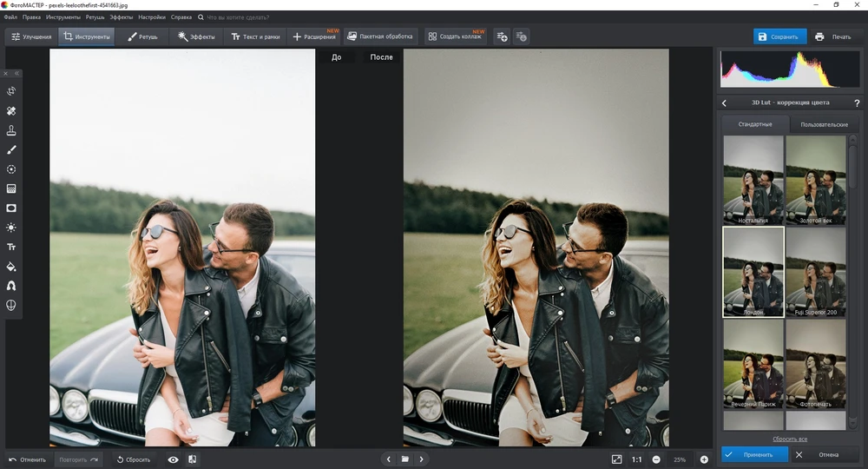Pick the correction brush tool
The height and width of the screenshot is (469, 868).
click(11, 149)
